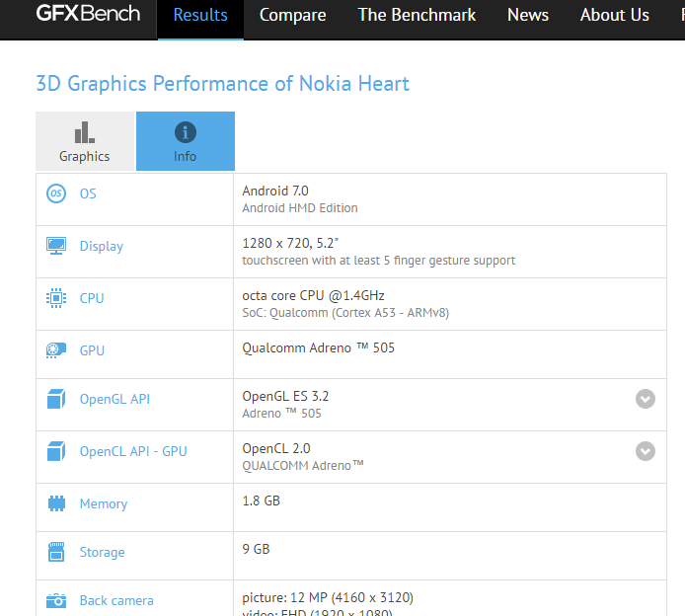Click the Display monitor icon
The image size is (685, 616).
tap(56, 246)
